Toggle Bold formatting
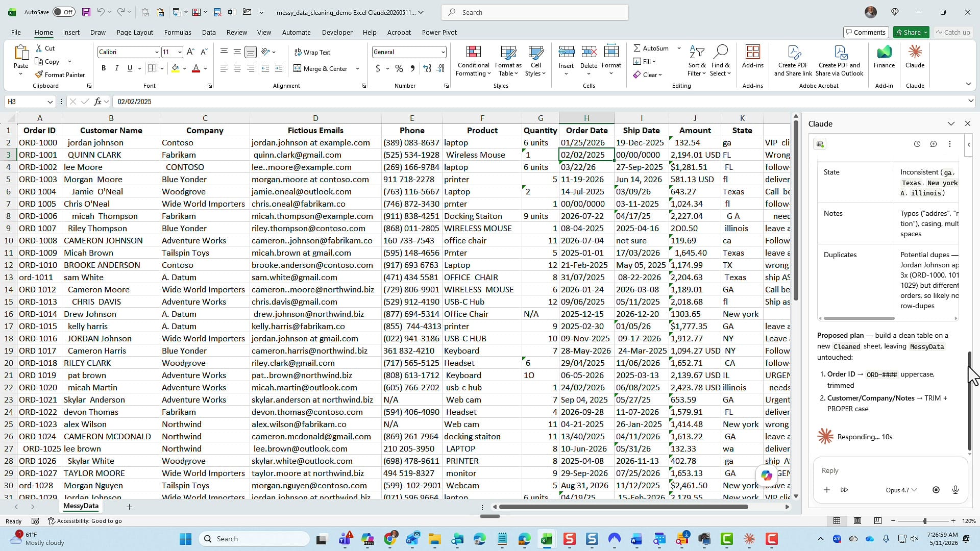Image resolution: width=980 pixels, height=551 pixels. [x=104, y=68]
